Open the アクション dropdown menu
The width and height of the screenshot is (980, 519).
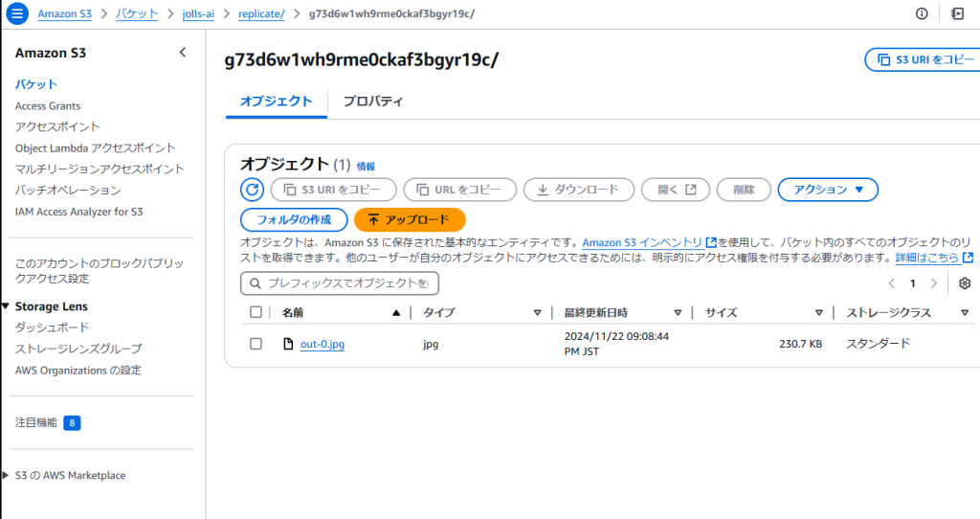(x=828, y=190)
